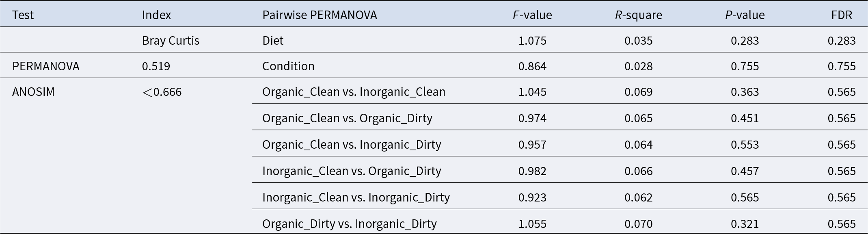Select the P-value column header
This screenshot has height=234, width=868.
[745, 15]
